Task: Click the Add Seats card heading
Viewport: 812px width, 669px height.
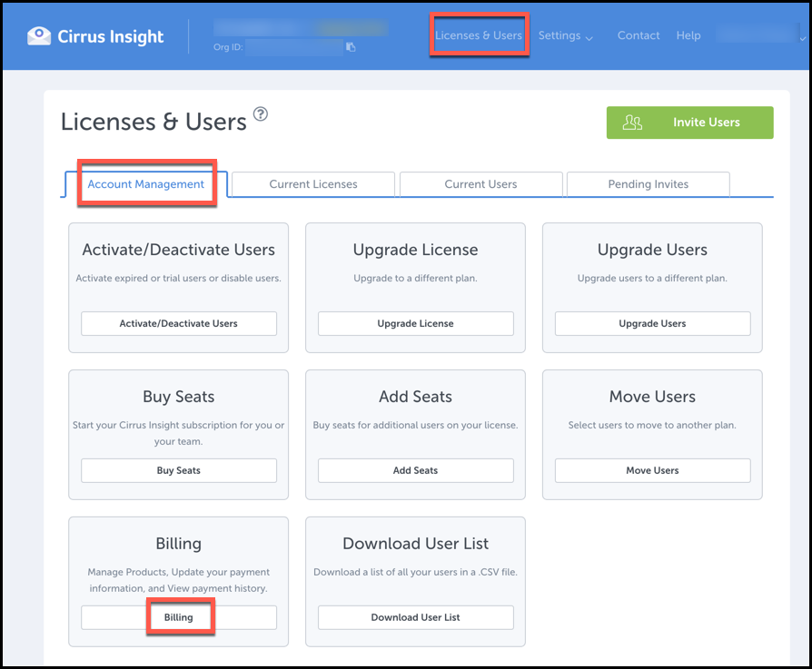Action: (415, 397)
